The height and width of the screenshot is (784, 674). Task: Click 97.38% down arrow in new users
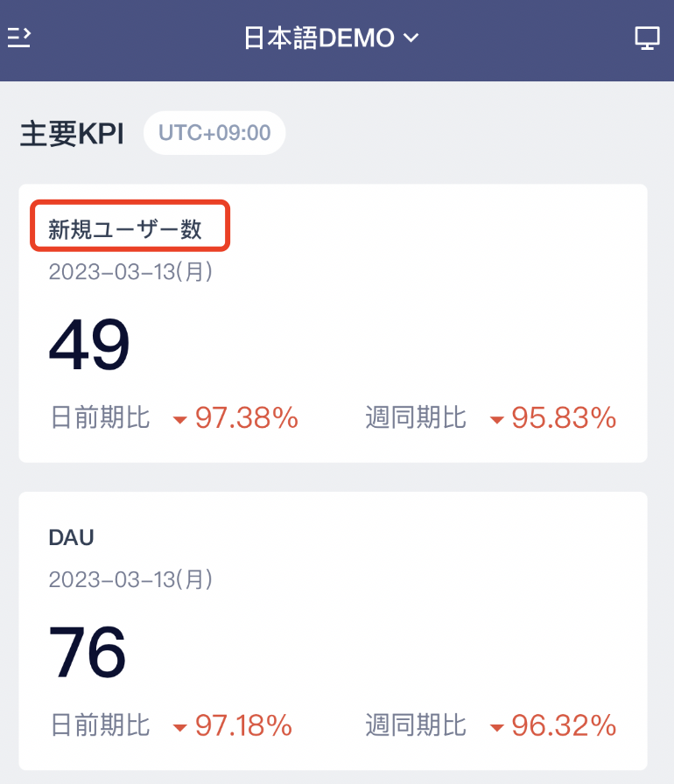[x=180, y=420]
